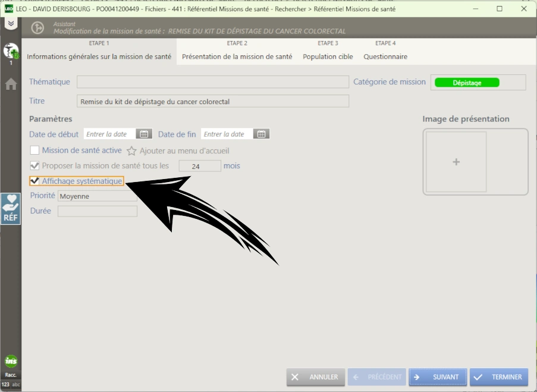Open the RÉF health mission referential icon

(x=11, y=209)
